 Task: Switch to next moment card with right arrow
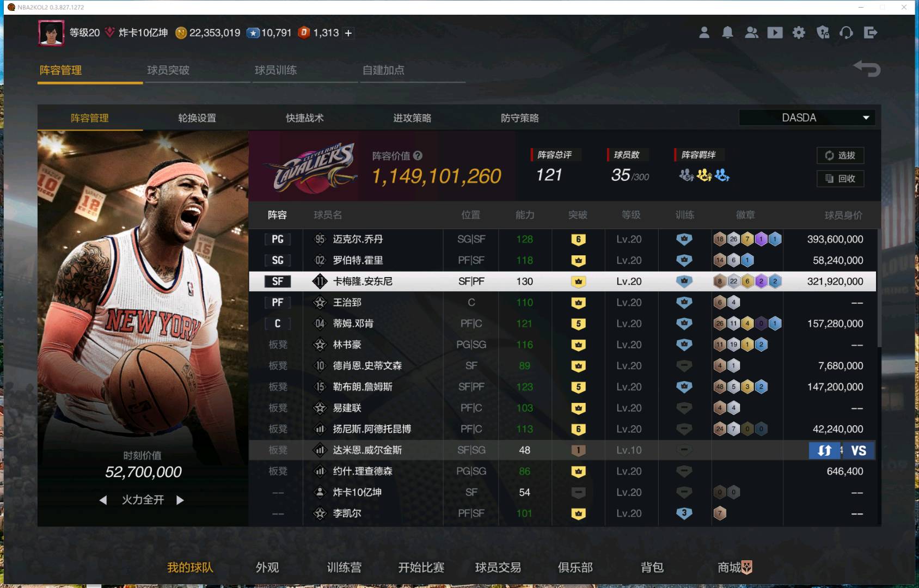click(x=180, y=500)
